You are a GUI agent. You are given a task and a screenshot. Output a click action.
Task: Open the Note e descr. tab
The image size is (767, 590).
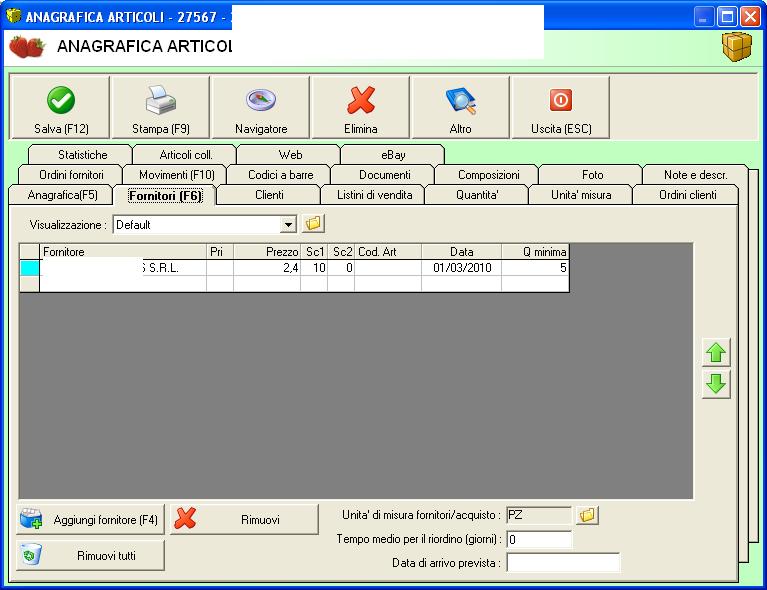pyautogui.click(x=696, y=175)
